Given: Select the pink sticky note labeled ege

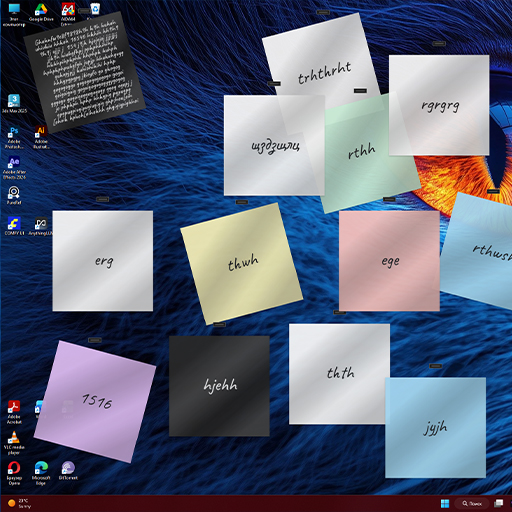Looking at the screenshot, I should (x=389, y=261).
